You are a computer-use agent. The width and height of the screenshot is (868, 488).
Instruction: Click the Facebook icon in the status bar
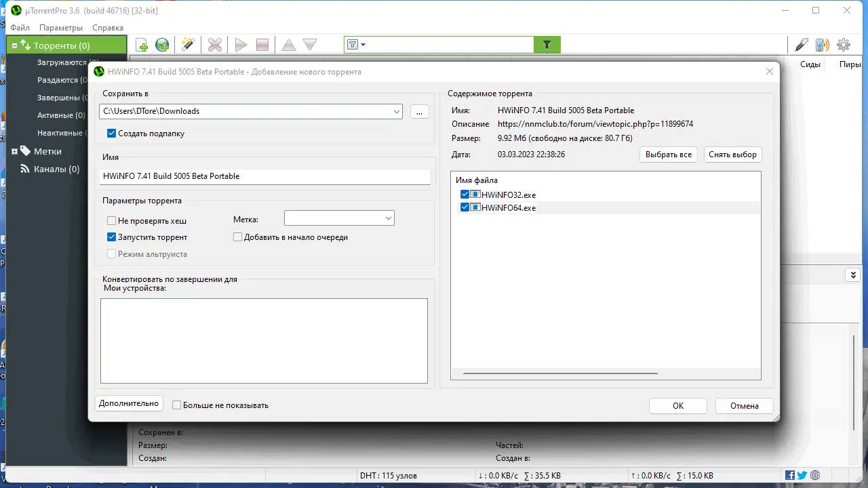(x=790, y=475)
